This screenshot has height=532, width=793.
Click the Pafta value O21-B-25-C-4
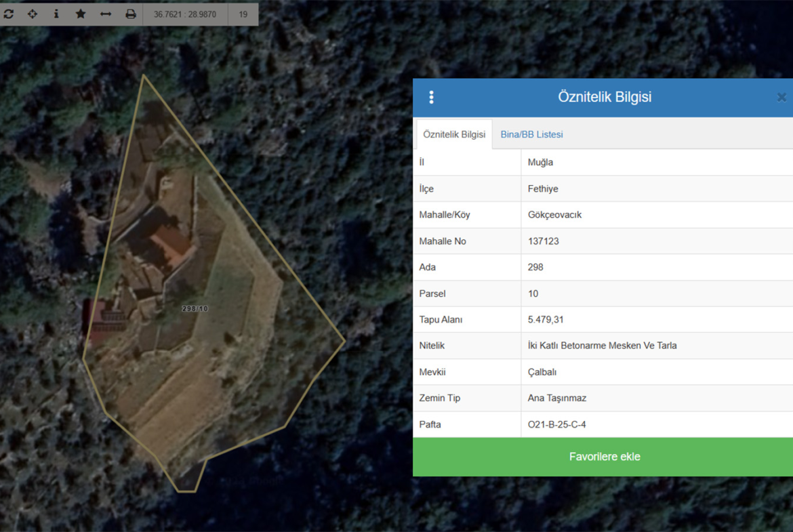556,424
